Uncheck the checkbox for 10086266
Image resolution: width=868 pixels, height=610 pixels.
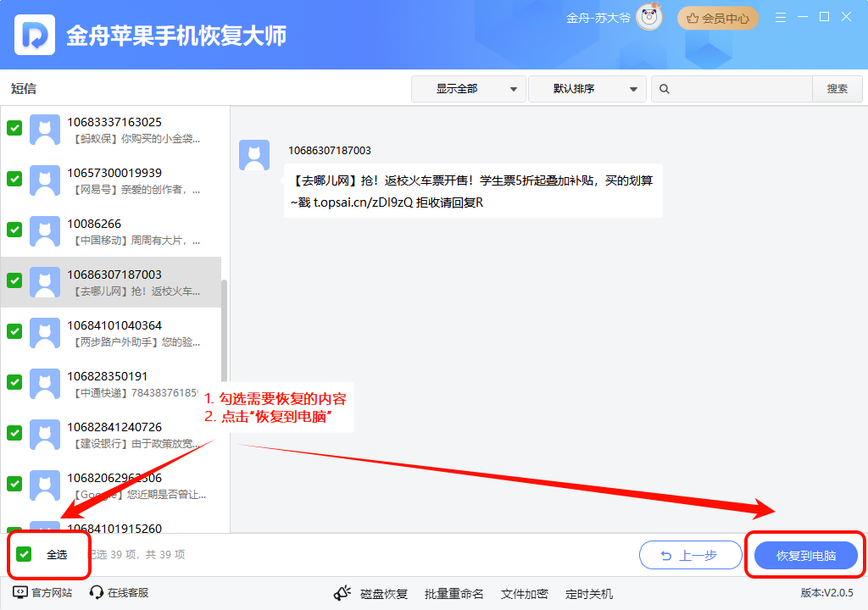(14, 230)
